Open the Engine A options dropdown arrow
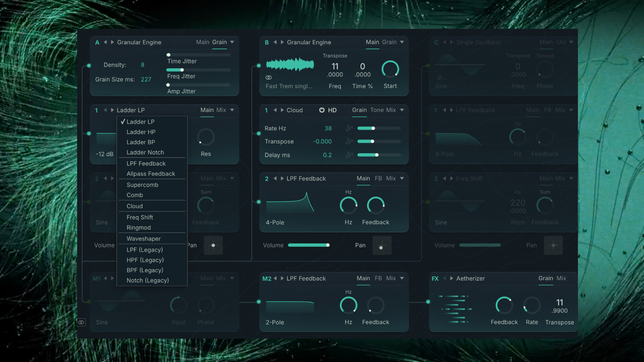The image size is (644, 362). tap(232, 42)
